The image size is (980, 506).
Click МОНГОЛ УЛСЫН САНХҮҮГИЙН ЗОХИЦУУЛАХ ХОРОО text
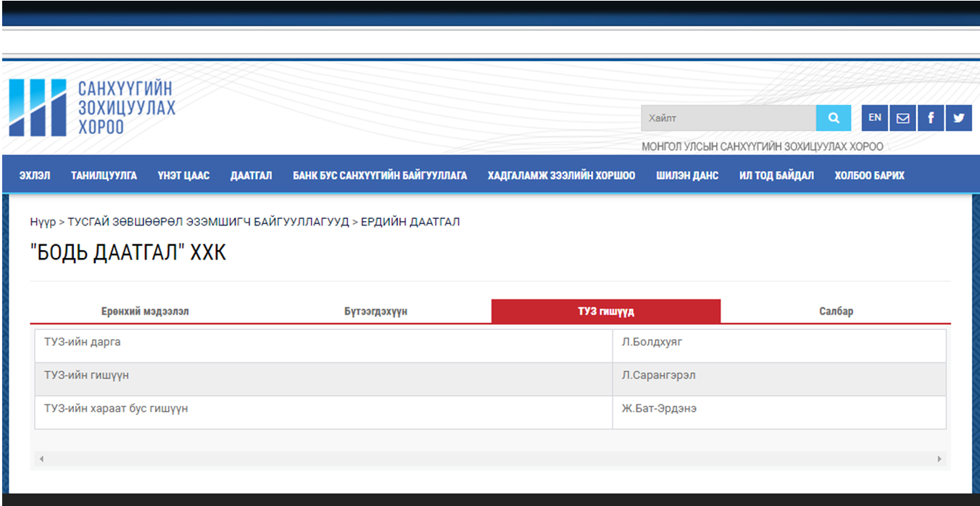coord(763,146)
